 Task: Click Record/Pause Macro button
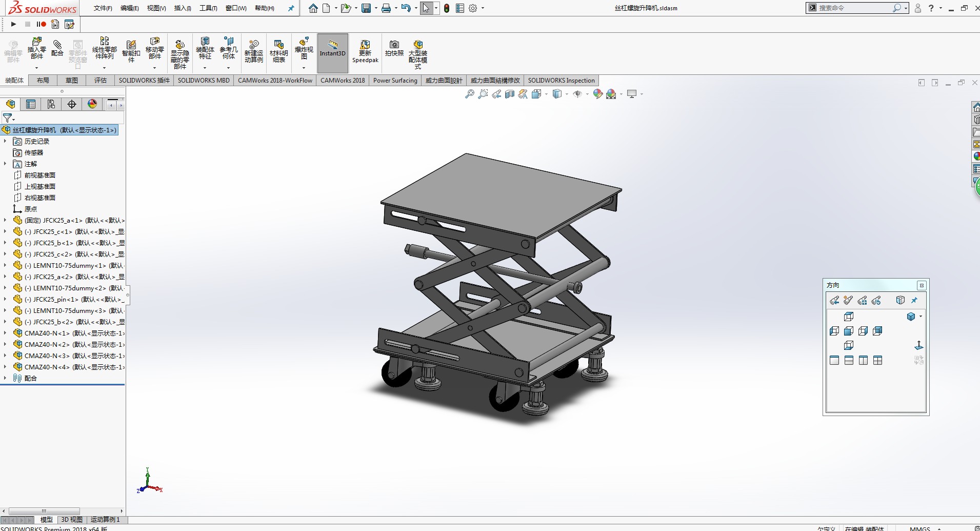click(41, 24)
